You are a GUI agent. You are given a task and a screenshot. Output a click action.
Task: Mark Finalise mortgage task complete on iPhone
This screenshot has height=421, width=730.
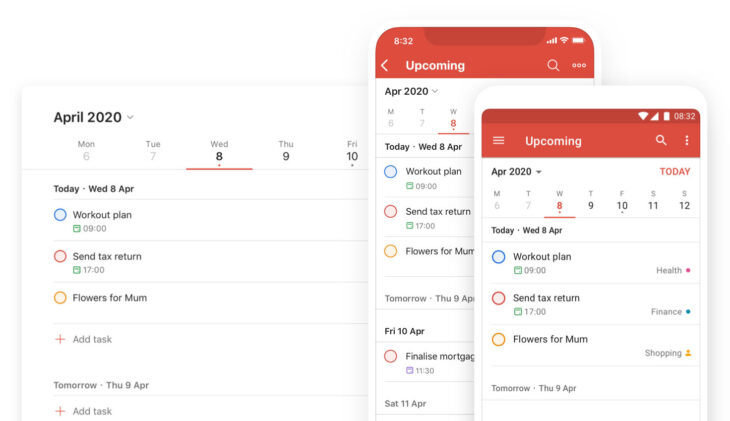(x=391, y=356)
